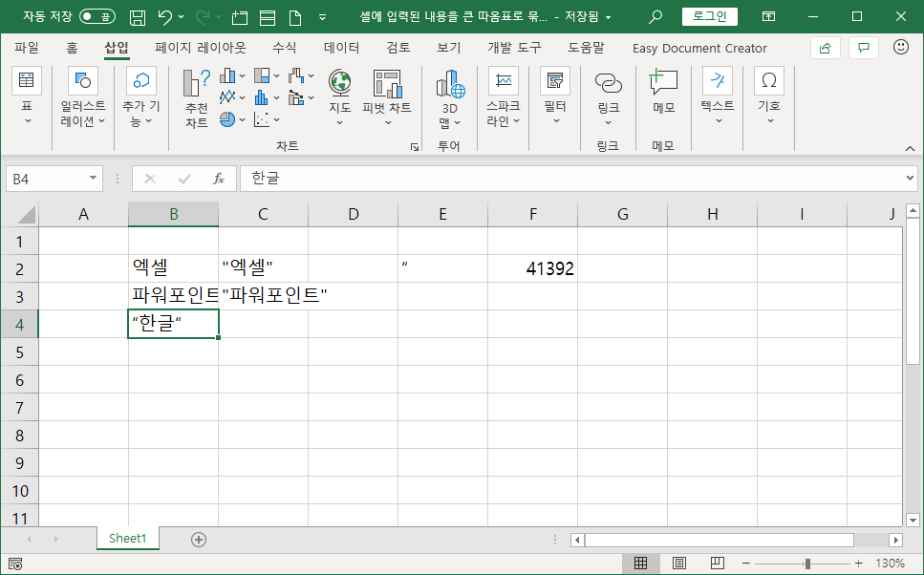Select the column F header
The width and height of the screenshot is (924, 575).
[x=533, y=214]
